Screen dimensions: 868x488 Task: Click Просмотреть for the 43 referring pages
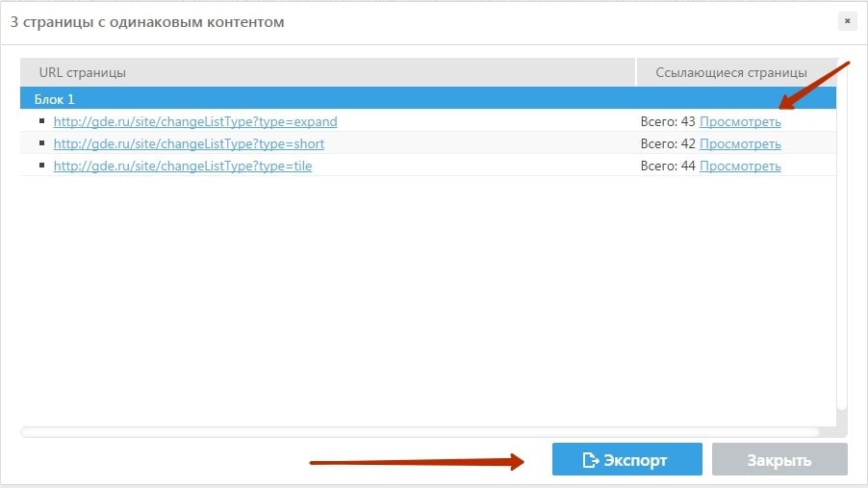[x=740, y=122]
